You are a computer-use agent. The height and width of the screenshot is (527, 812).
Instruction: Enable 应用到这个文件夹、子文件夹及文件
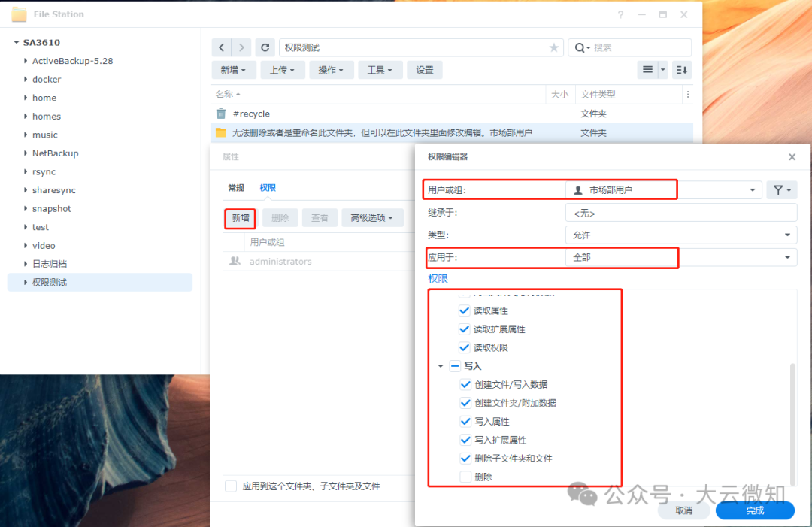pyautogui.click(x=231, y=486)
